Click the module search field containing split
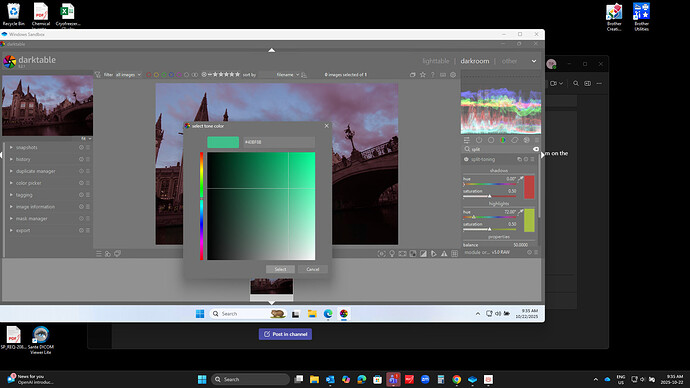The height and width of the screenshot is (388, 690). point(501,149)
